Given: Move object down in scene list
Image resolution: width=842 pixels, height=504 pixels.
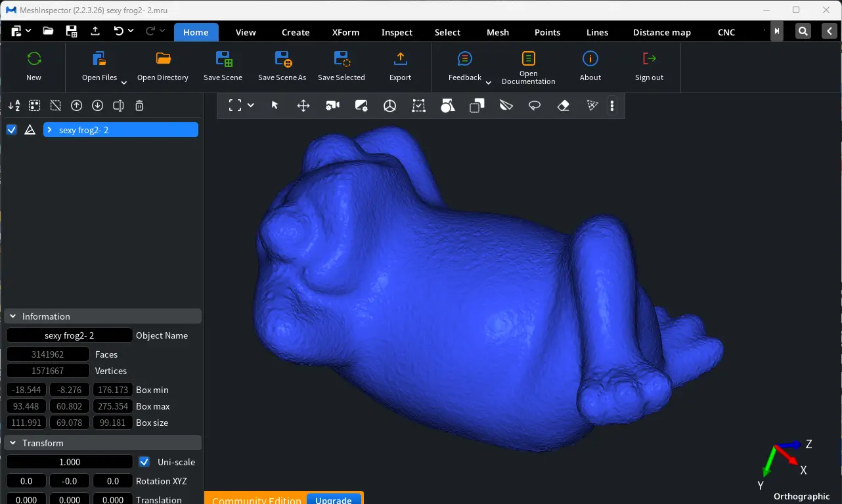Looking at the screenshot, I should tap(98, 106).
